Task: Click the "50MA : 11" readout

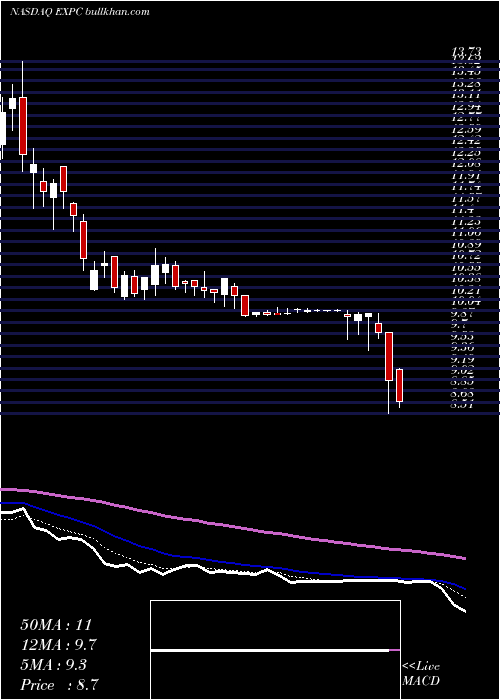Action: [x=55, y=625]
